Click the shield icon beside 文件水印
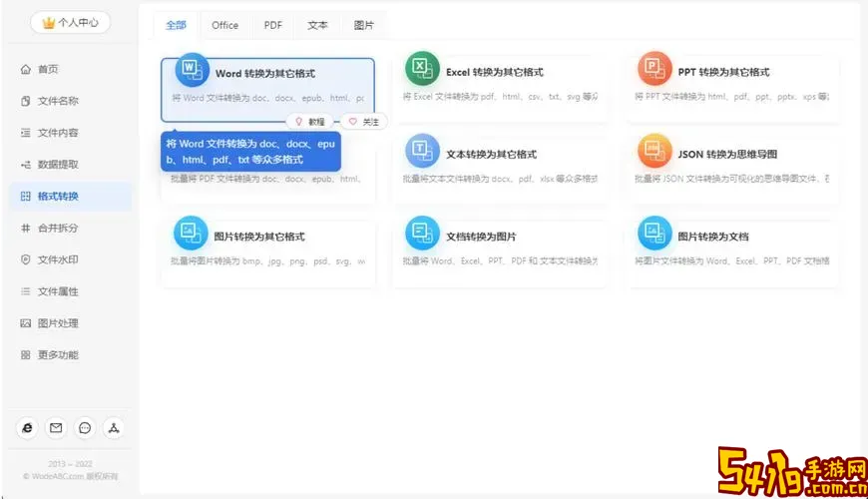868x499 pixels. click(x=26, y=259)
